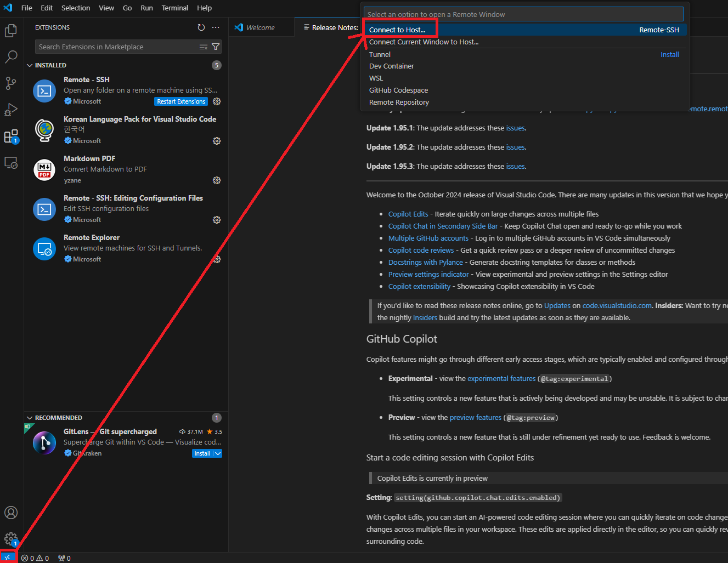Show errors and warnings in status bar
Screen dimensions: 728x563
[x=35, y=558]
